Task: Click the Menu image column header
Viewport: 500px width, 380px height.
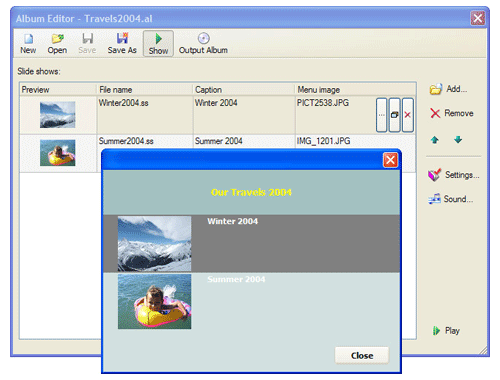Action: (355, 90)
